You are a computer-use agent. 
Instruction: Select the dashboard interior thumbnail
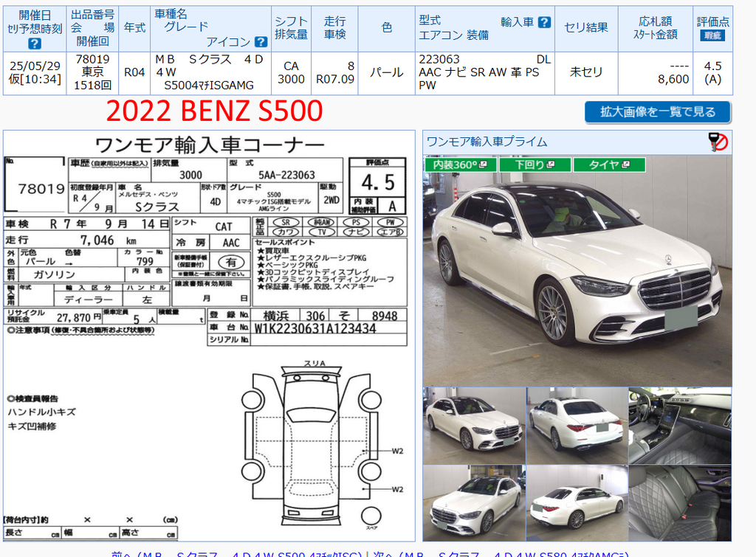[x=680, y=426]
